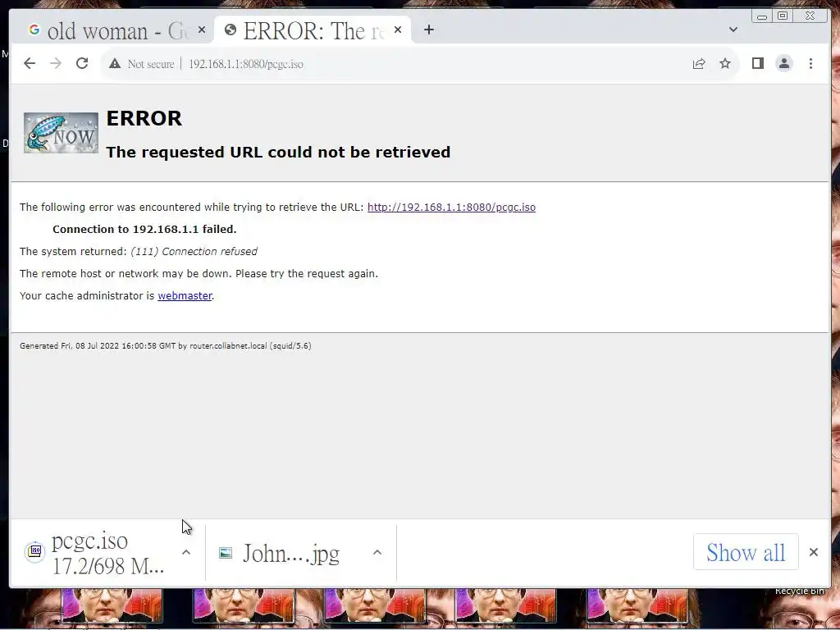Open Chrome's three-dot menu
Viewport: 840px width, 630px height.
pyautogui.click(x=810, y=64)
